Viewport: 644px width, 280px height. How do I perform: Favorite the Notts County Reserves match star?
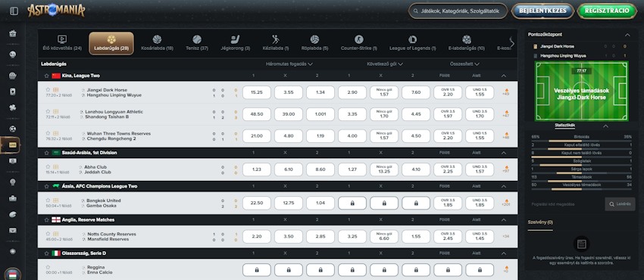pyautogui.click(x=48, y=234)
